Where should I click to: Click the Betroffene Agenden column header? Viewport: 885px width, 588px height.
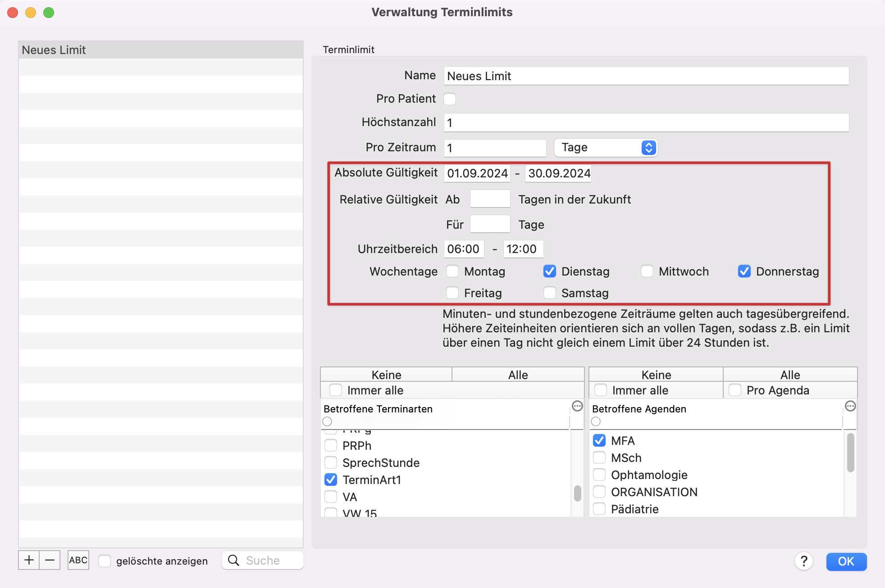(639, 409)
